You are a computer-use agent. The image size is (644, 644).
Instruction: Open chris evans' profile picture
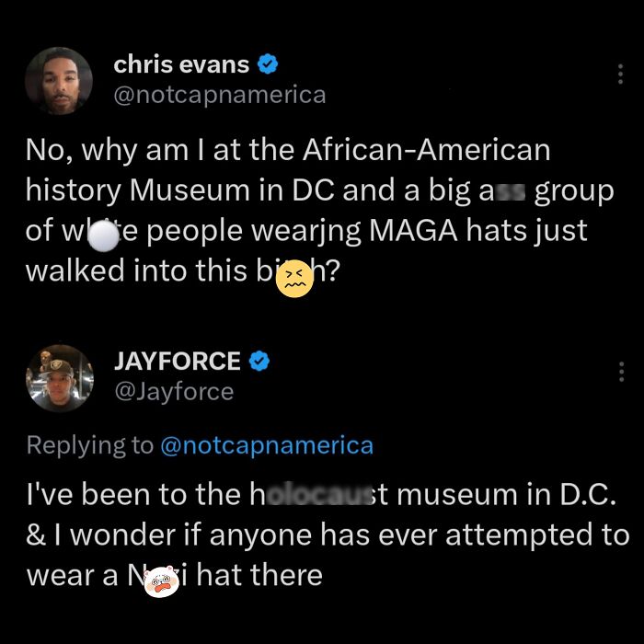coord(59,81)
